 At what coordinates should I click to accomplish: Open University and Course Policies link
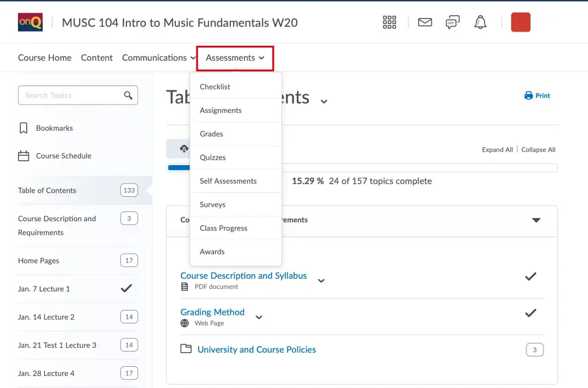coord(256,350)
